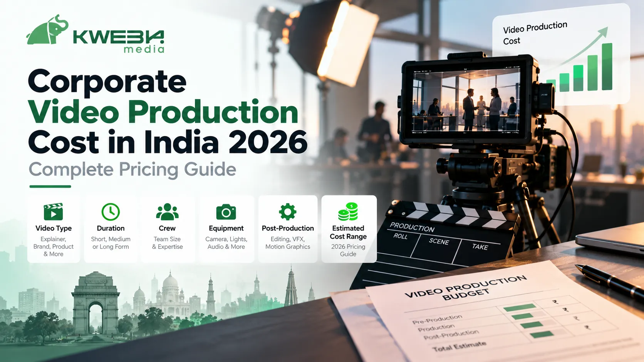Click the 'Explainer, Brand, Product & More' text
The height and width of the screenshot is (362, 644).
[54, 247]
